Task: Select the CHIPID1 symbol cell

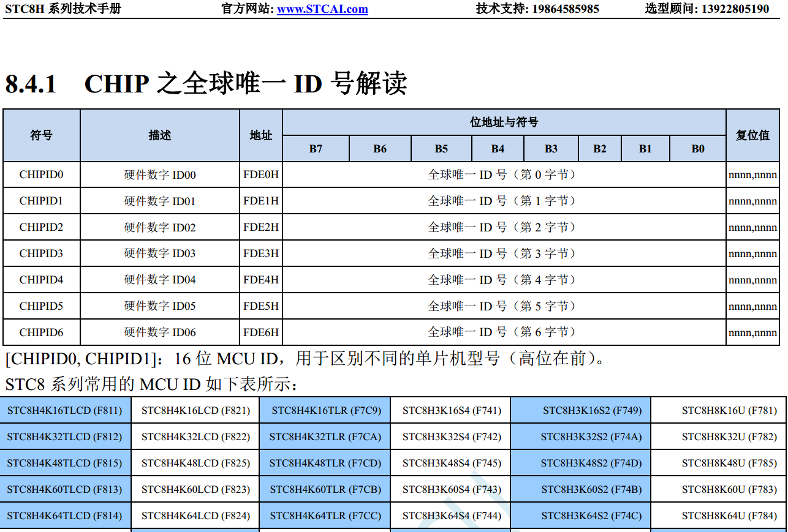Action: tap(42, 201)
